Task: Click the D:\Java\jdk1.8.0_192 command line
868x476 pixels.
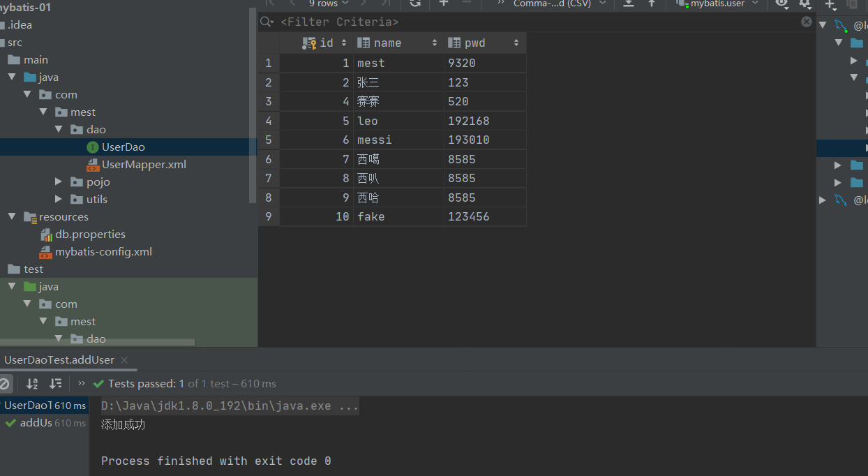Action: pyautogui.click(x=230, y=406)
